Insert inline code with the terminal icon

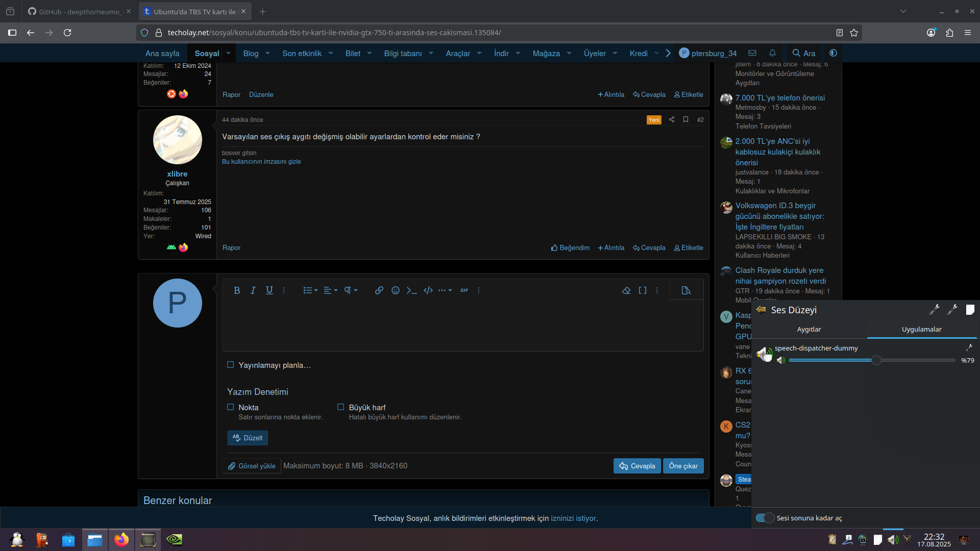coord(412,290)
